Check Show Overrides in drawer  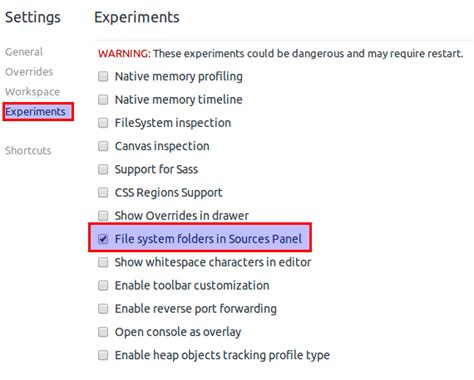[103, 216]
